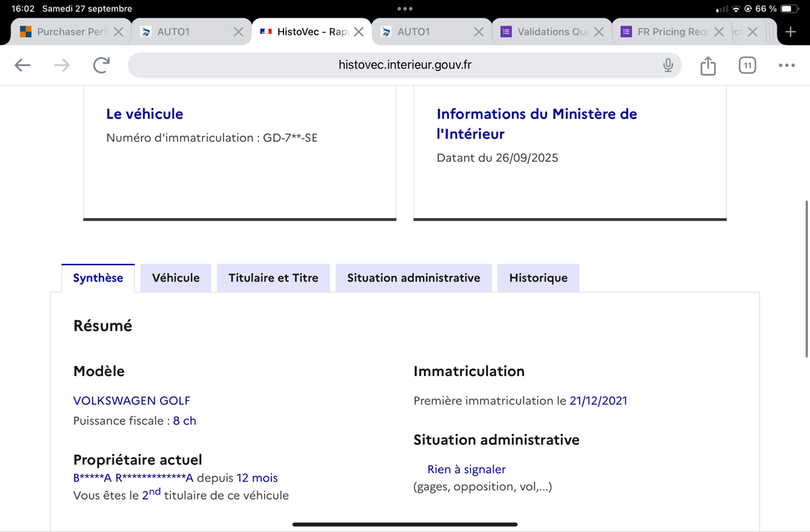810x532 pixels.
Task: Open the browser three-dot menu
Action: [x=786, y=65]
